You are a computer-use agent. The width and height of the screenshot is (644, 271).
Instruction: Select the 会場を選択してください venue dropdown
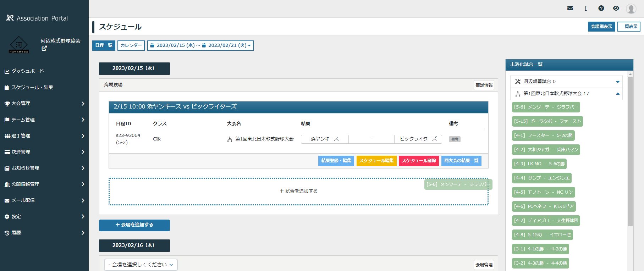point(141,265)
